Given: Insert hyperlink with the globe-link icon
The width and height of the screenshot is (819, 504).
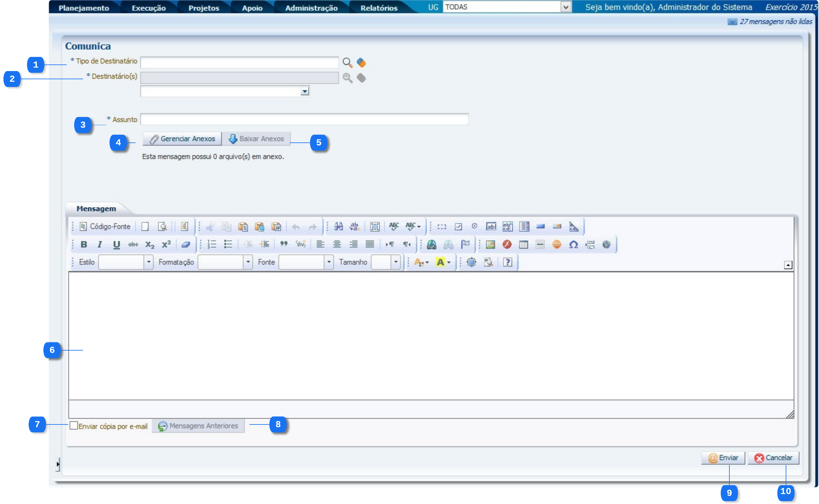Looking at the screenshot, I should pos(432,244).
